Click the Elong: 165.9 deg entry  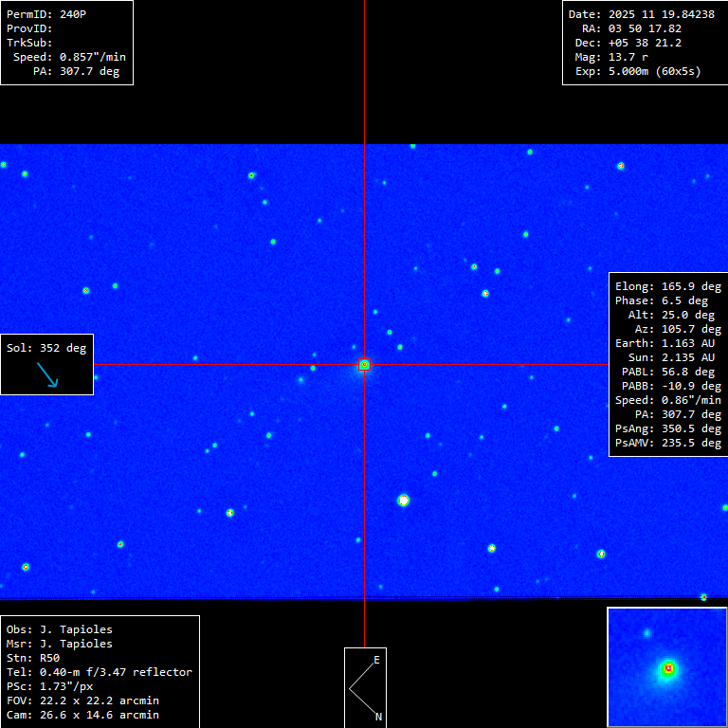click(x=667, y=286)
